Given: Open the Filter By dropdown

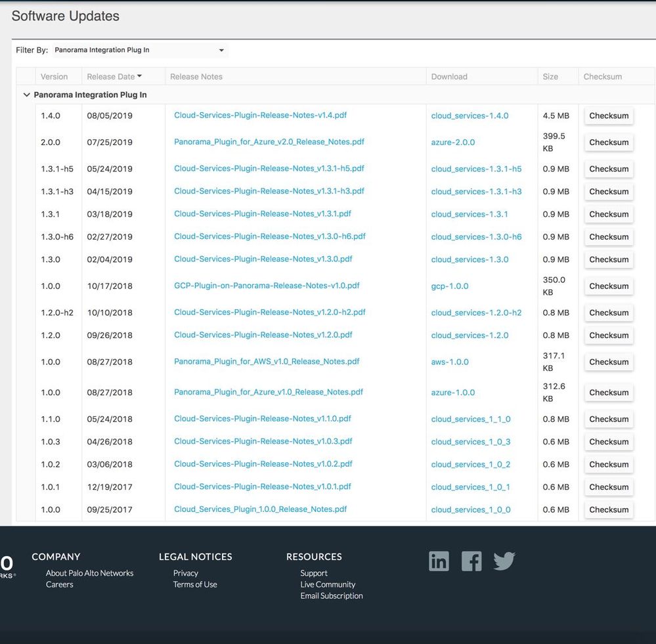Looking at the screenshot, I should pyautogui.click(x=139, y=51).
